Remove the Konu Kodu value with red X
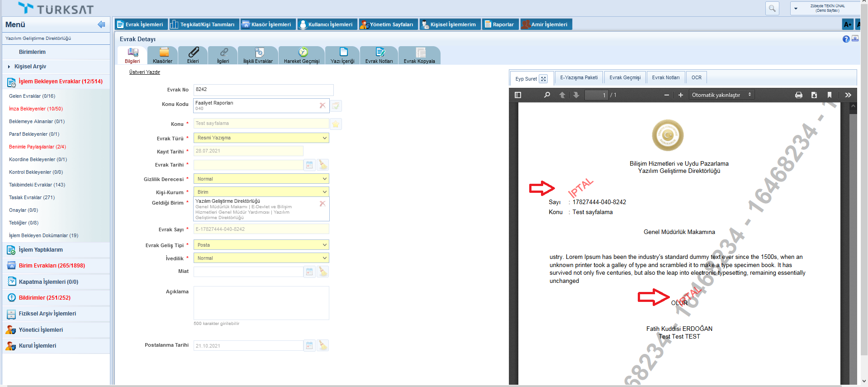Image resolution: width=868 pixels, height=387 pixels. (323, 105)
